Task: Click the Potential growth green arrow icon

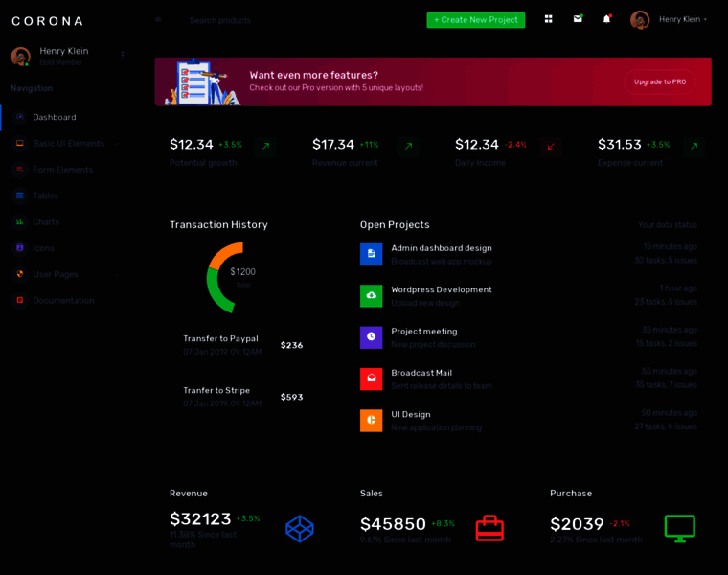Action: [265, 146]
